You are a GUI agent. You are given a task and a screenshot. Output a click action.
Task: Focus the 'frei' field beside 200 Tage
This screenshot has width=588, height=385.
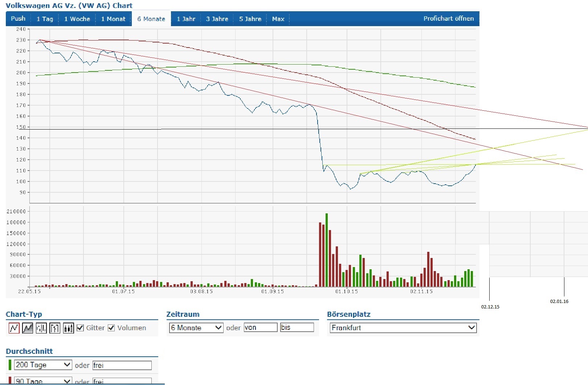(x=122, y=365)
